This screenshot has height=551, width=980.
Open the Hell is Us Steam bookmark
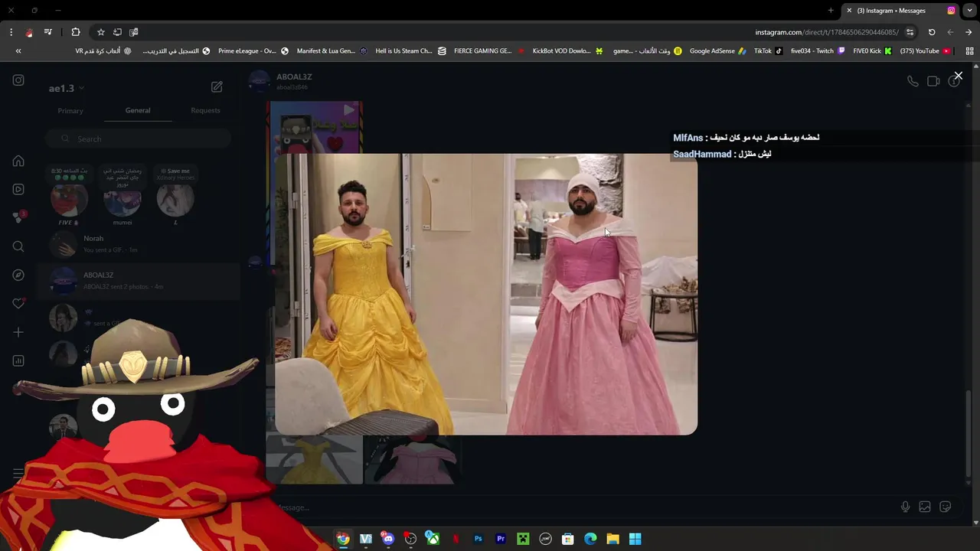pyautogui.click(x=410, y=51)
